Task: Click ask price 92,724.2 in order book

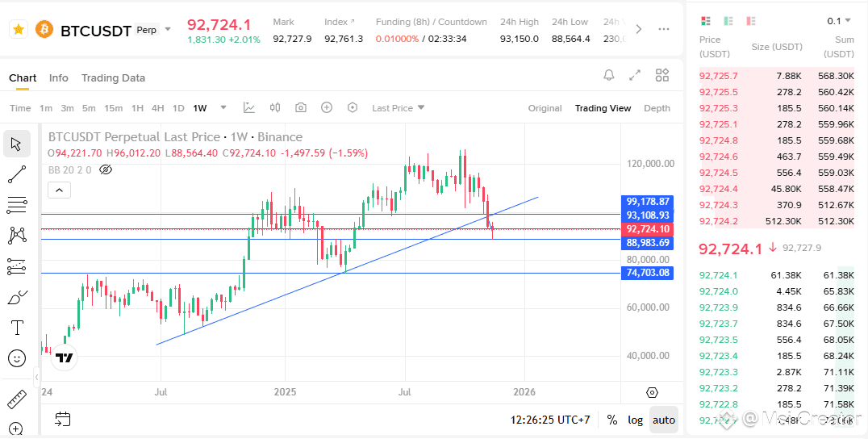Action: 719,221
